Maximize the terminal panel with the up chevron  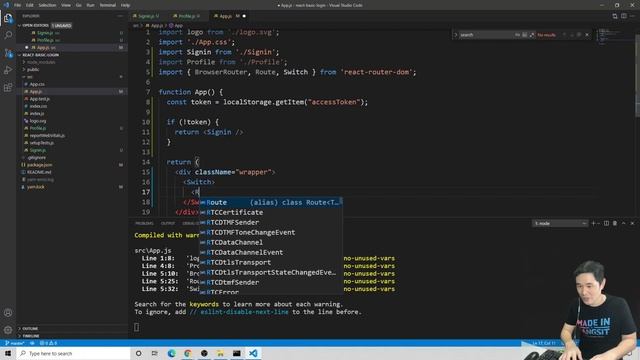click(x=624, y=223)
